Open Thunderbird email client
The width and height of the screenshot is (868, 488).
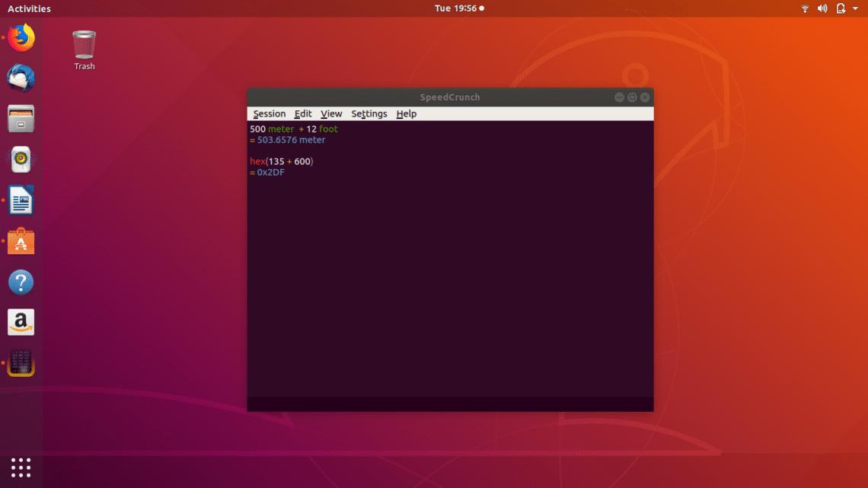(x=21, y=78)
